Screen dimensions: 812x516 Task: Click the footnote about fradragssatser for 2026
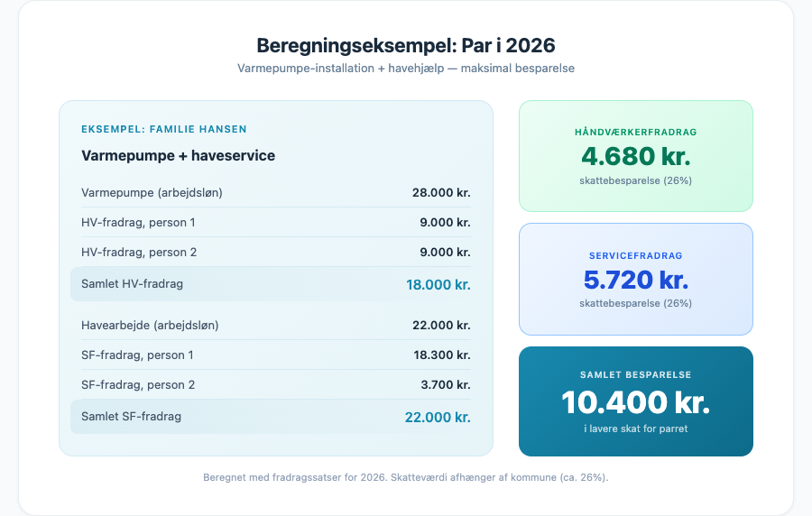coord(405,476)
